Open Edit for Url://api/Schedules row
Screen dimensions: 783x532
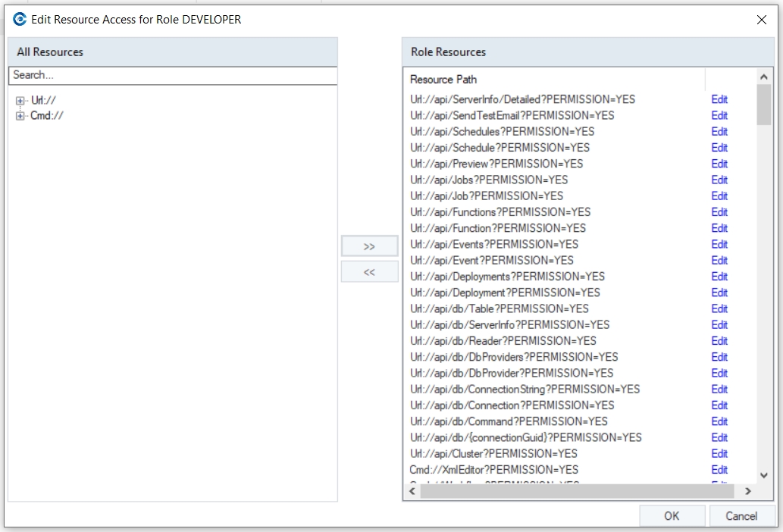(719, 132)
